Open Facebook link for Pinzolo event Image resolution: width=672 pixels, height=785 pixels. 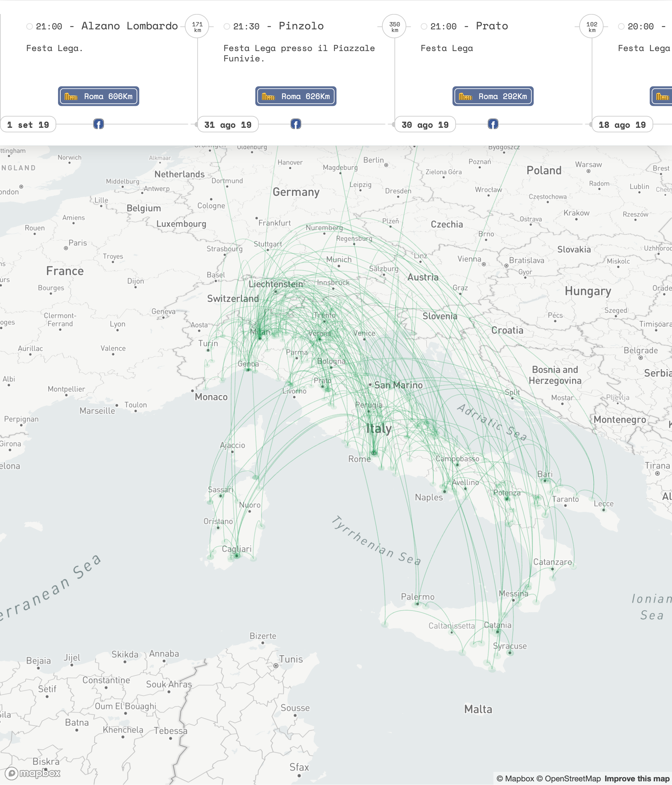click(296, 124)
